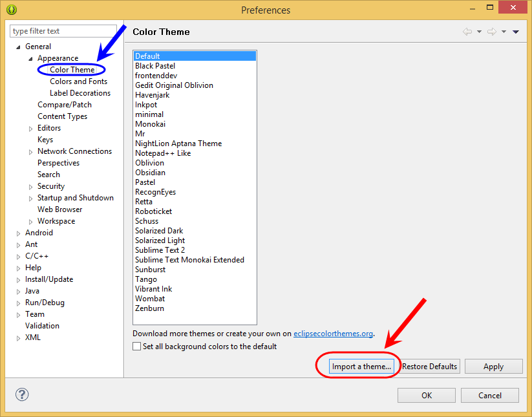Viewport: 532px width, 417px height.
Task: Collapse the Appearance tree node
Action: coord(30,59)
